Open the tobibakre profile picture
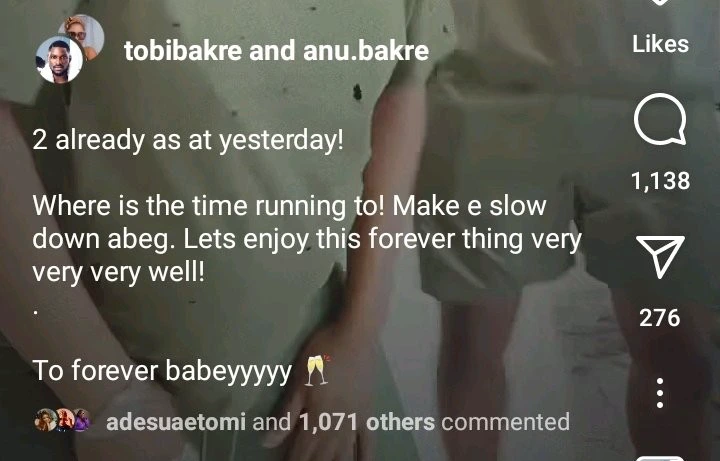Image resolution: width=720 pixels, height=461 pixels. (x=59, y=60)
